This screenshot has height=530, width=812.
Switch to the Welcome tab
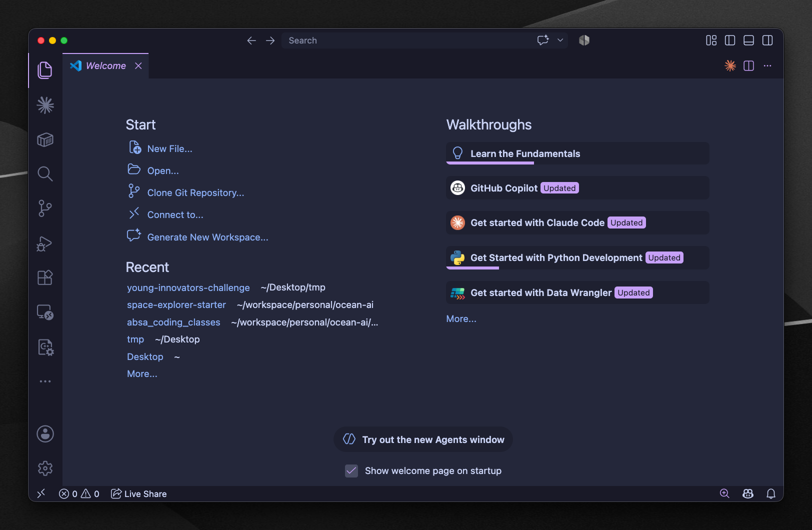[x=106, y=66]
